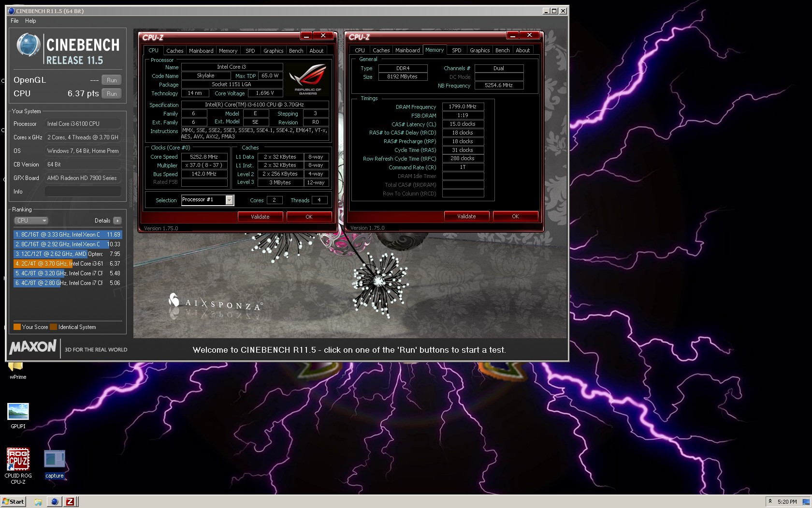Open the CPU ranking dropdown
The image size is (812, 508).
pyautogui.click(x=31, y=221)
